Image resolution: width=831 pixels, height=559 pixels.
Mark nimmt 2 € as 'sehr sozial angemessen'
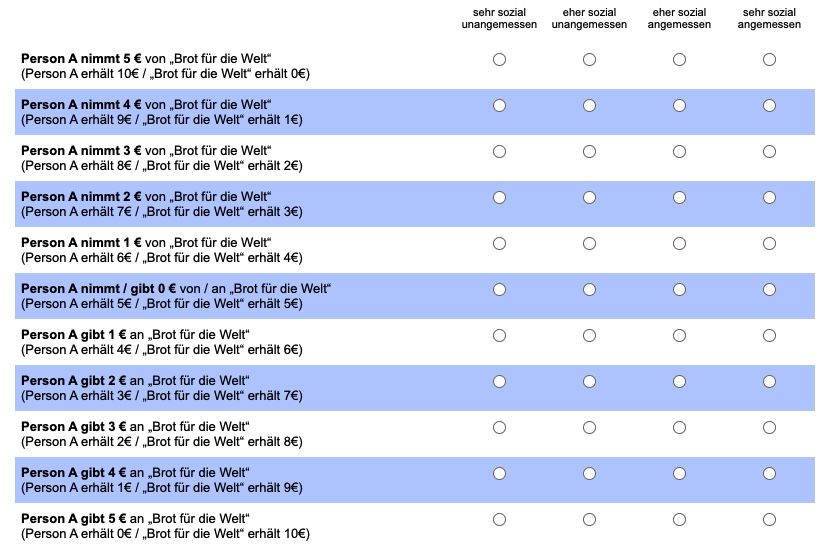pos(770,198)
